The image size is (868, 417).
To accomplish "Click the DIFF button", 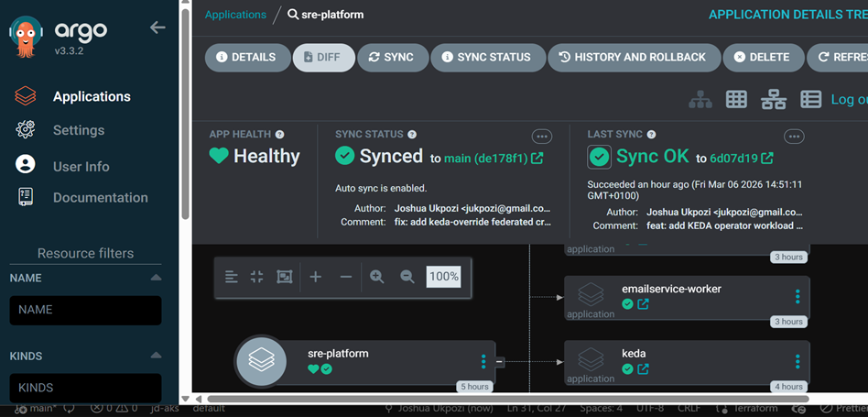I will [x=324, y=57].
